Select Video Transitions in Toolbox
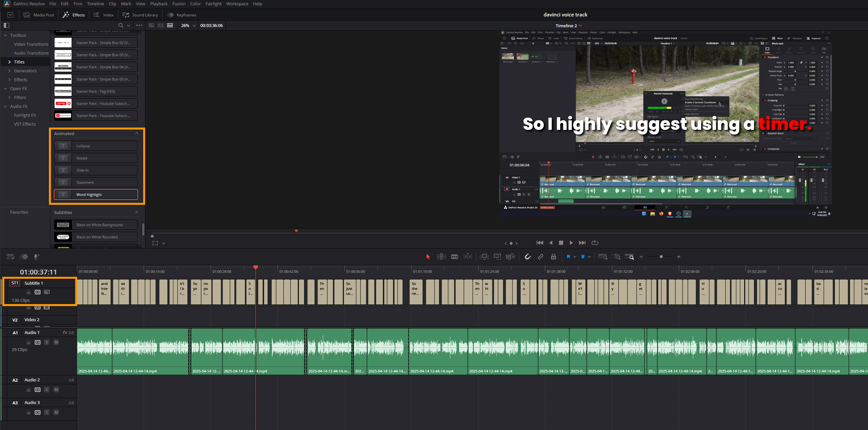 coord(31,44)
